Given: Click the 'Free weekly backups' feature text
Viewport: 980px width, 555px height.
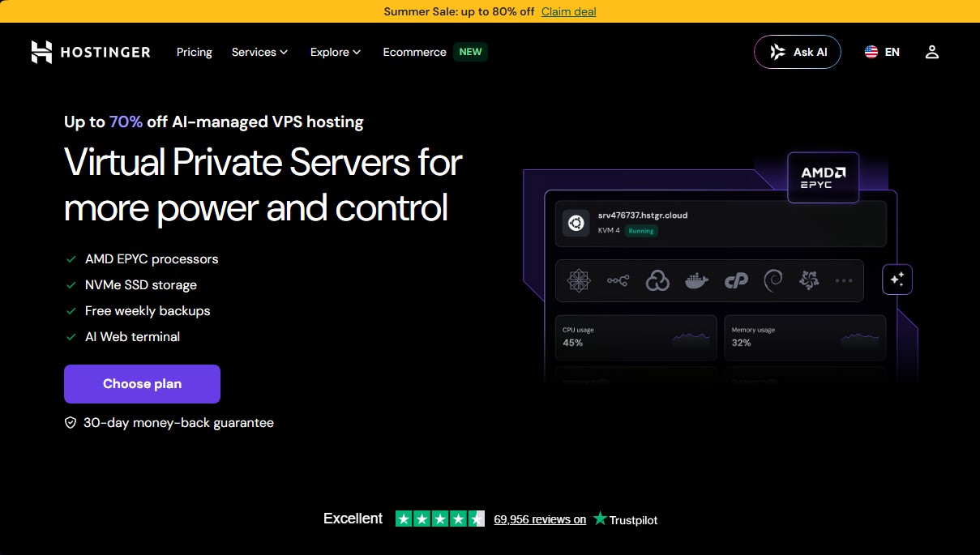Looking at the screenshot, I should (x=148, y=311).
